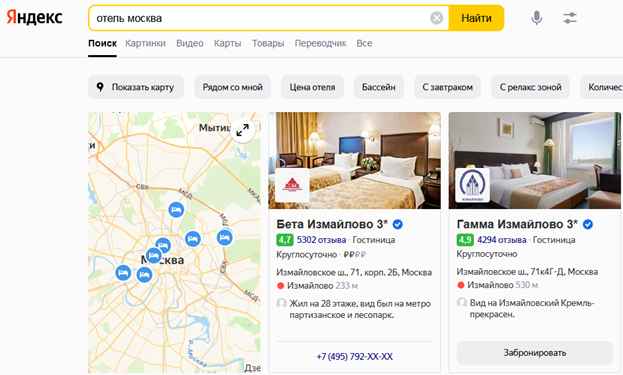Image resolution: width=623 pixels, height=375 pixels.
Task: Click the Бета Измайлово hotel logo badge
Action: 292,185
